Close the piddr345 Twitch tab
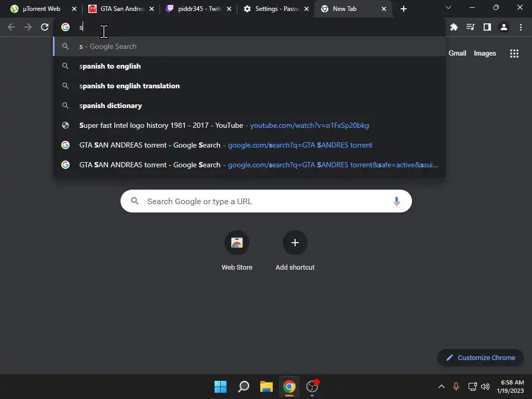The image size is (532, 399). pos(229,9)
